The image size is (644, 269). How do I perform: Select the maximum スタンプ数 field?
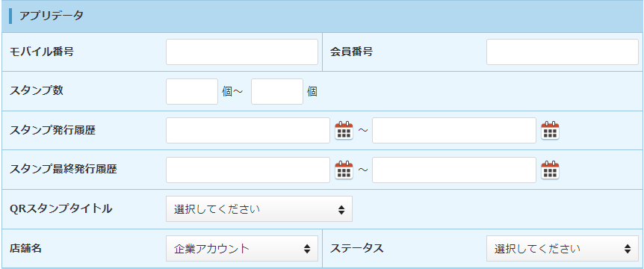click(277, 91)
